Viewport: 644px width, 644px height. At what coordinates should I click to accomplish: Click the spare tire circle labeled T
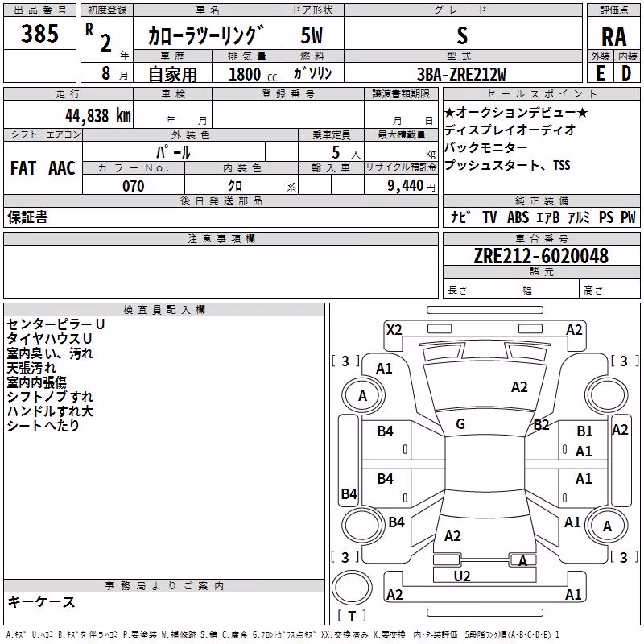[352, 588]
